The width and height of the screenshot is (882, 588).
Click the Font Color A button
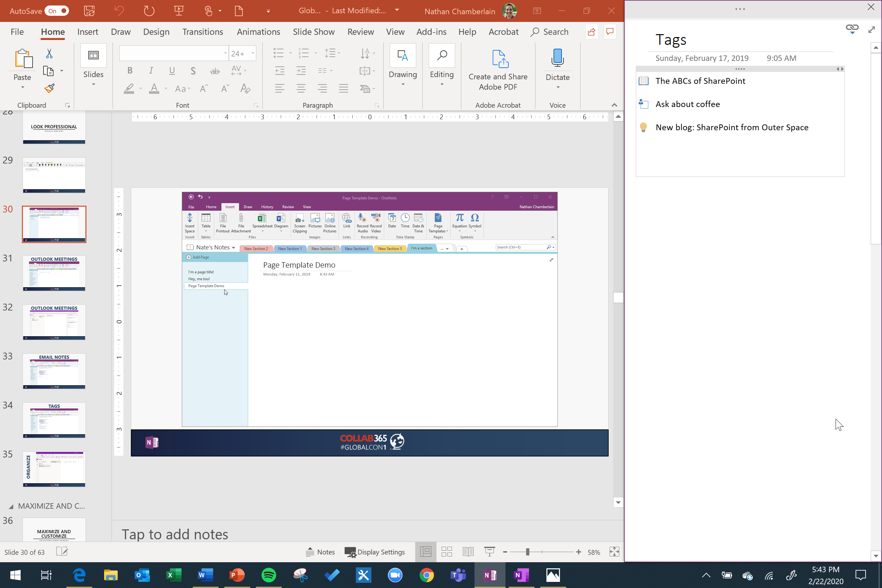click(154, 89)
